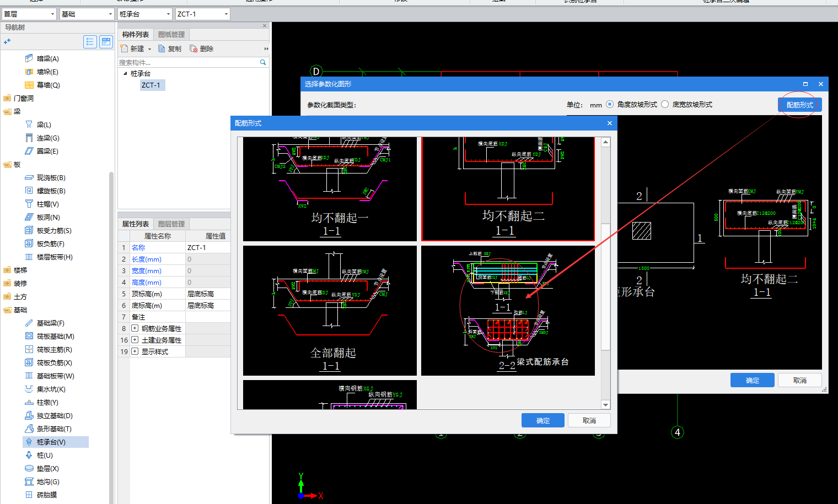Select the 基础板带(W) icon
Viewport: 838px width, 504px height.
click(x=29, y=376)
